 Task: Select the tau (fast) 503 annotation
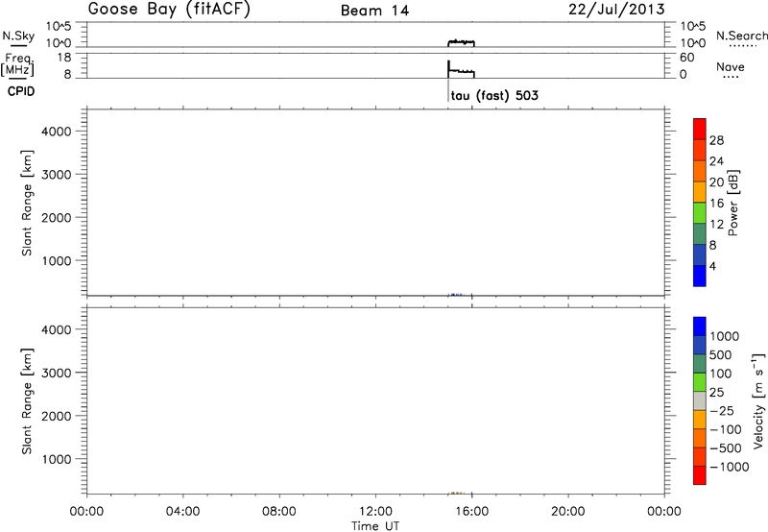pos(494,95)
